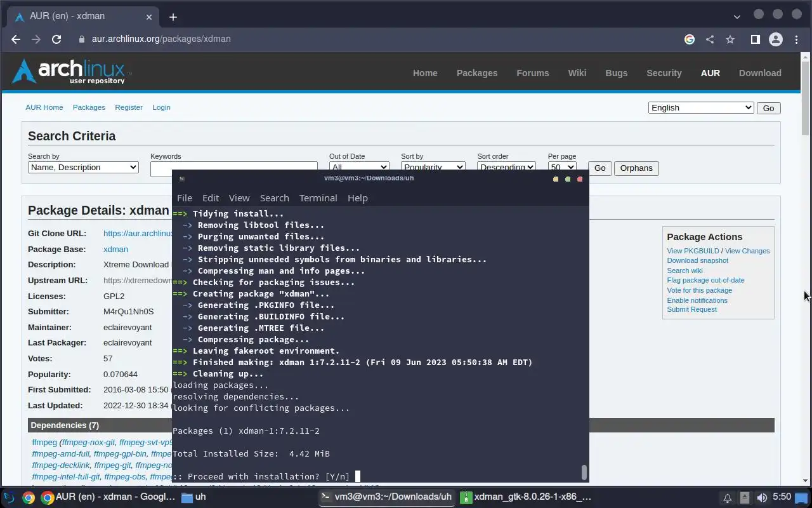Click Enable notifications link
This screenshot has width=812, height=508.
coord(697,300)
